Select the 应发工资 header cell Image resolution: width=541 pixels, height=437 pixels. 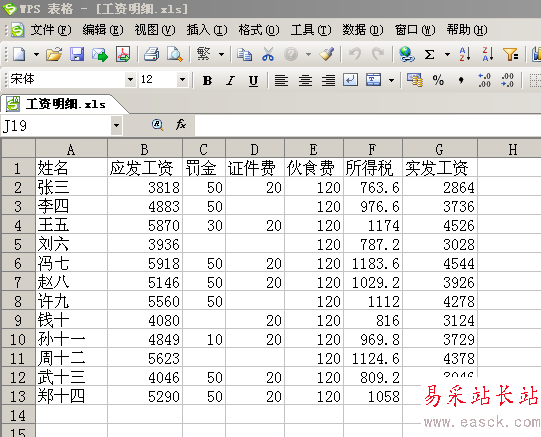click(x=145, y=168)
